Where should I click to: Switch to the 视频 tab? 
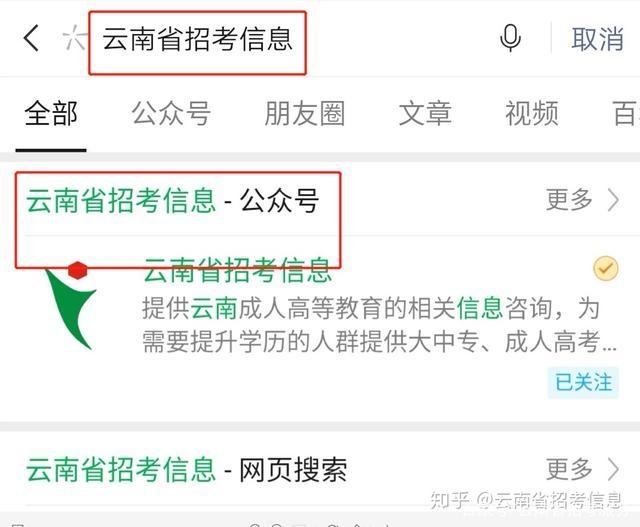(x=532, y=113)
